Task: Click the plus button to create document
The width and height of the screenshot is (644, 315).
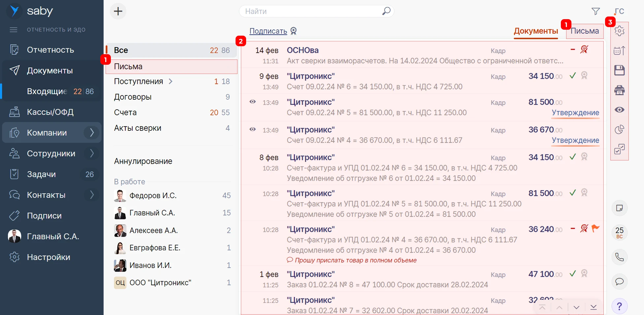Action: [x=118, y=11]
